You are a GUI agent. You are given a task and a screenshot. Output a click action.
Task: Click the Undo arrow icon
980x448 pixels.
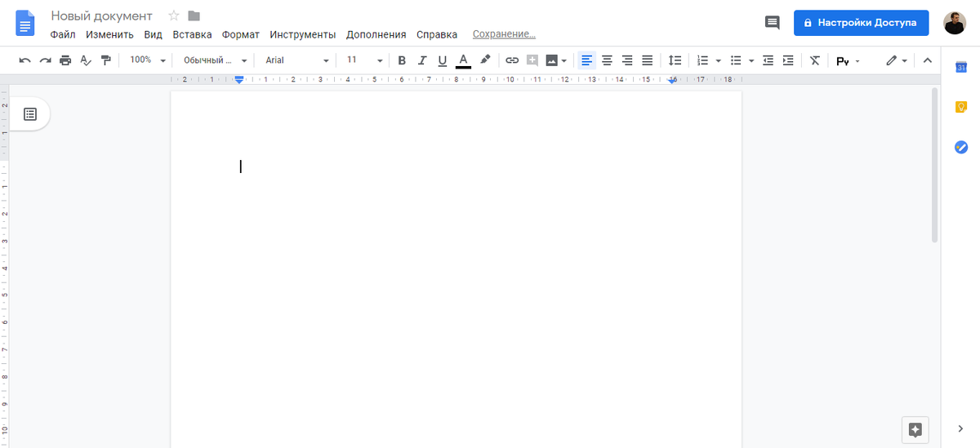tap(25, 60)
